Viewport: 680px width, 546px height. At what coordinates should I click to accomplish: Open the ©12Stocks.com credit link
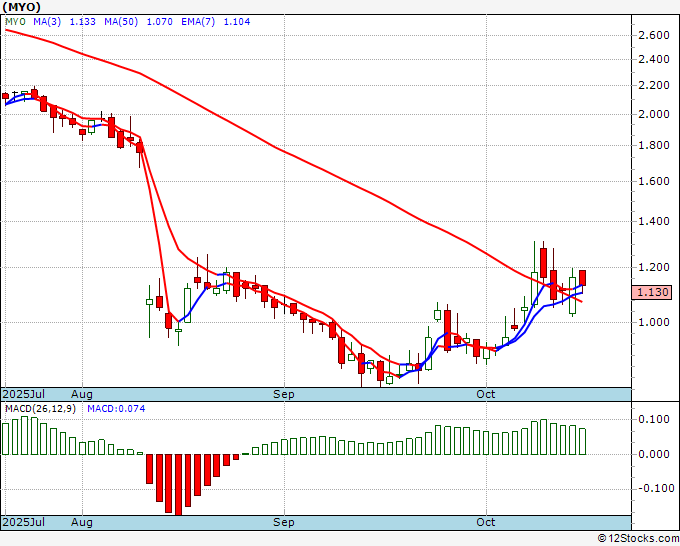click(x=638, y=539)
